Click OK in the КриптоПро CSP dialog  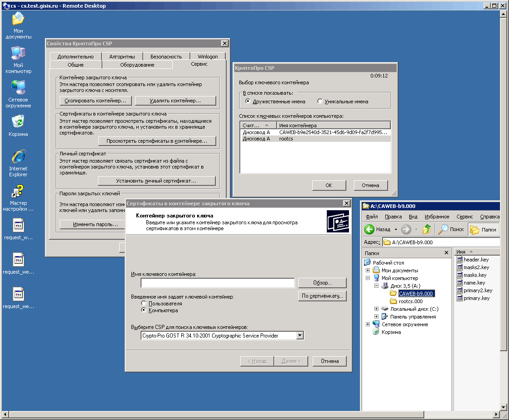[x=329, y=185]
